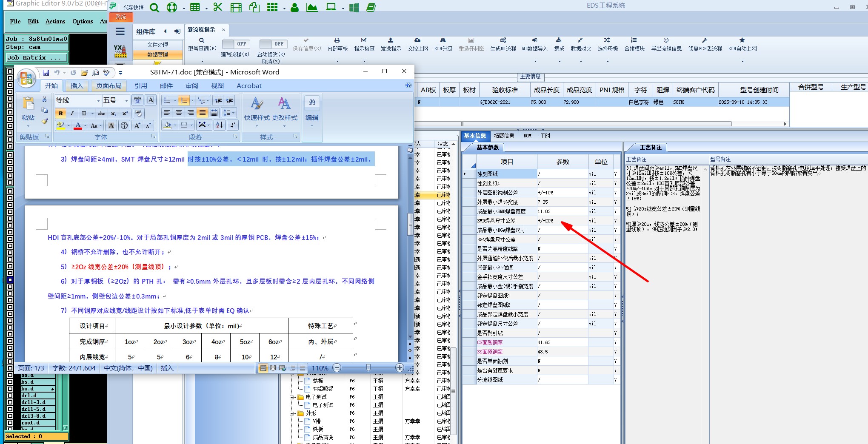
Task: Apply superscript formatting
Action: click(x=125, y=114)
